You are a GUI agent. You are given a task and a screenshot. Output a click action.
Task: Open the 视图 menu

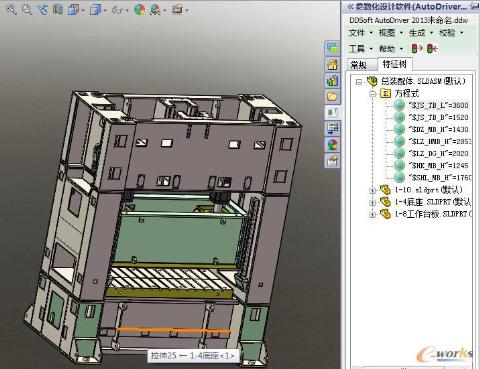tap(390, 33)
